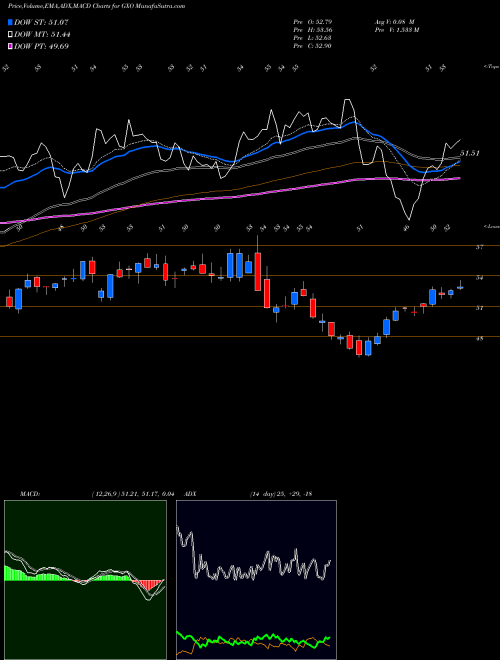
Task: Click the 'MACD:' panel heading
Action: pyautogui.click(x=29, y=494)
